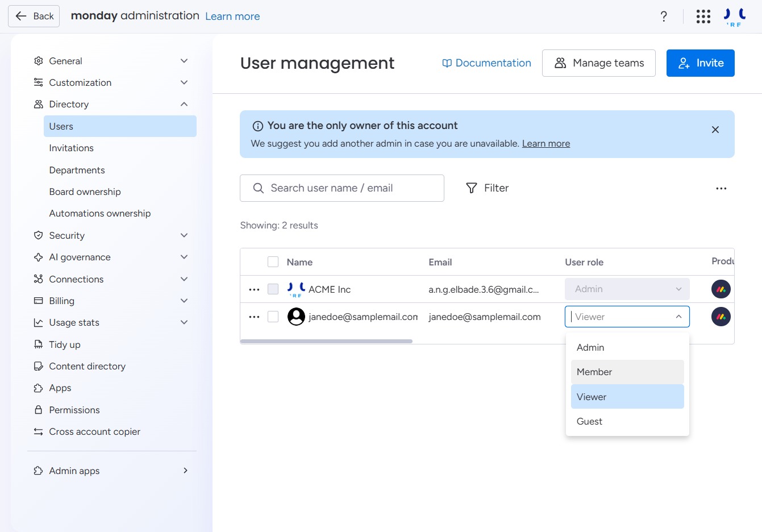Sort by the User role column header
The width and height of the screenshot is (762, 532).
[584, 262]
